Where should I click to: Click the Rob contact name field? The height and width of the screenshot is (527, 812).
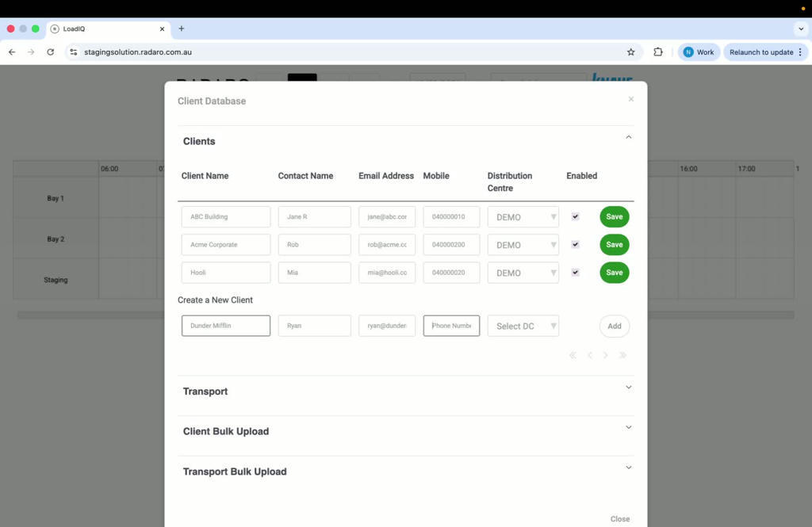[314, 245]
